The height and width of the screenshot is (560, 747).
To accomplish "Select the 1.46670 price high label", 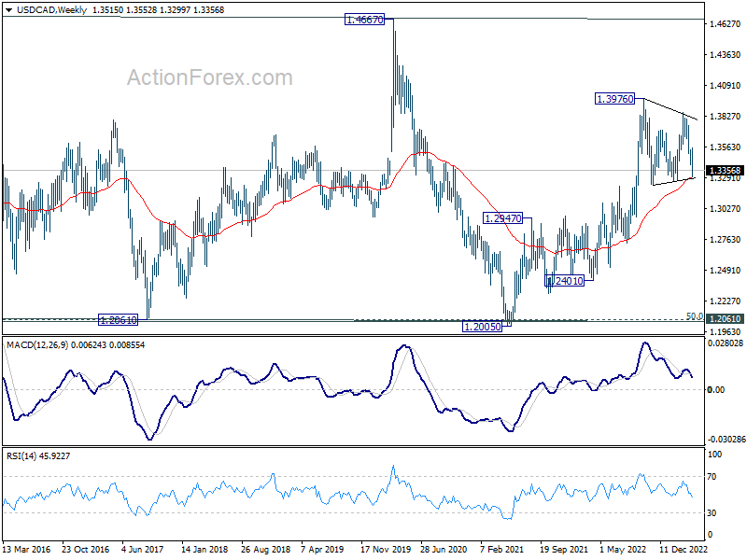I will click(364, 20).
